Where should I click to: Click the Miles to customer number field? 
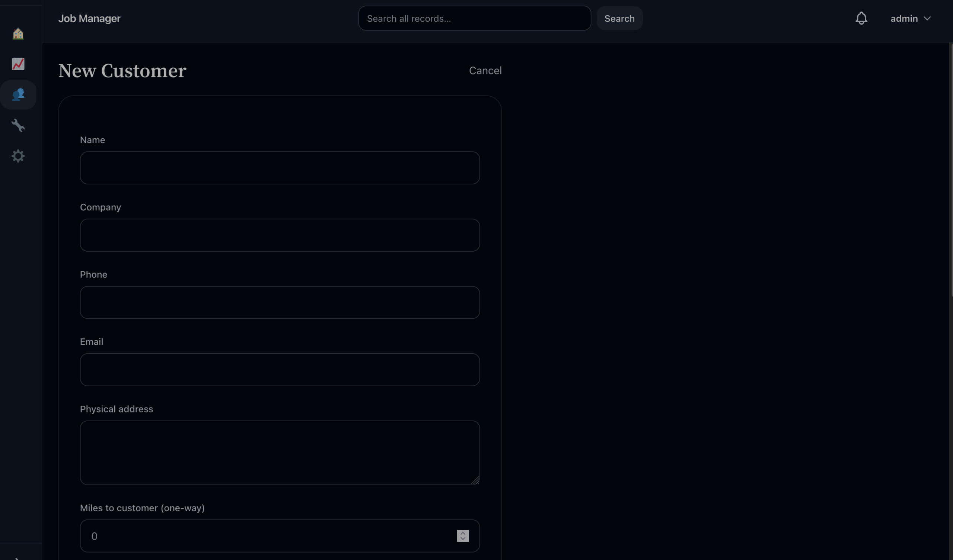pos(265,536)
